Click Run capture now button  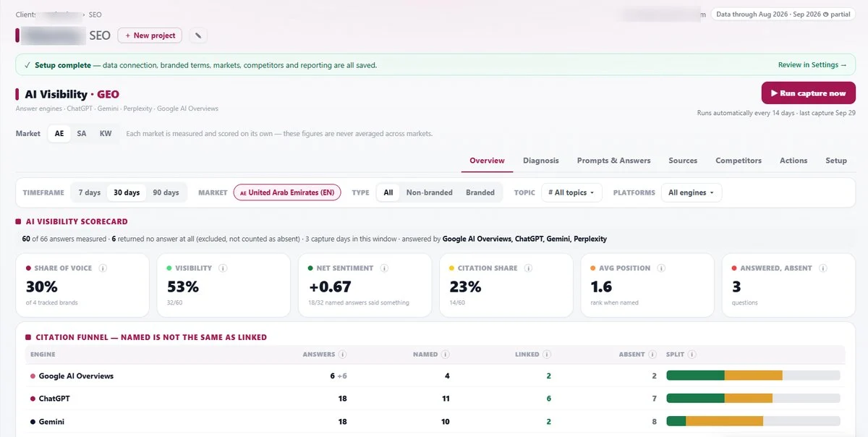click(x=808, y=93)
